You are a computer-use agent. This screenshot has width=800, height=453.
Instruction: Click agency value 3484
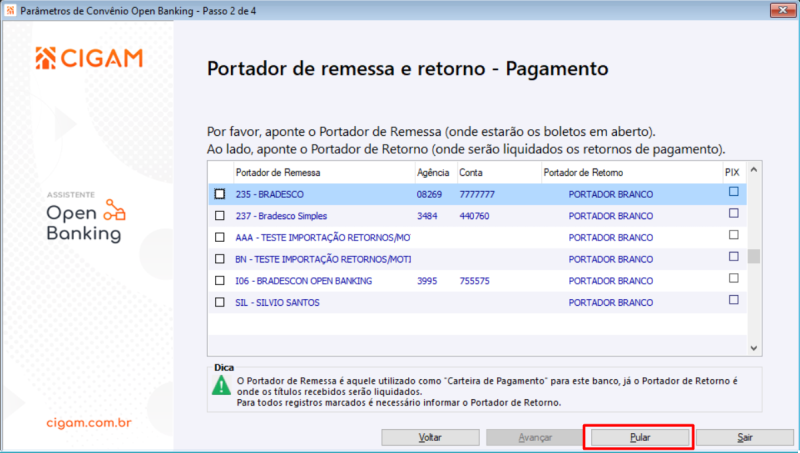(x=427, y=216)
